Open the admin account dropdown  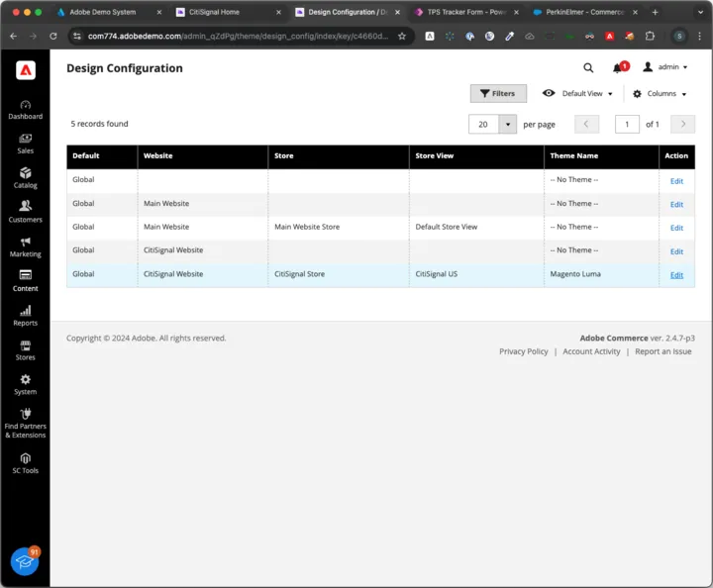[665, 67]
